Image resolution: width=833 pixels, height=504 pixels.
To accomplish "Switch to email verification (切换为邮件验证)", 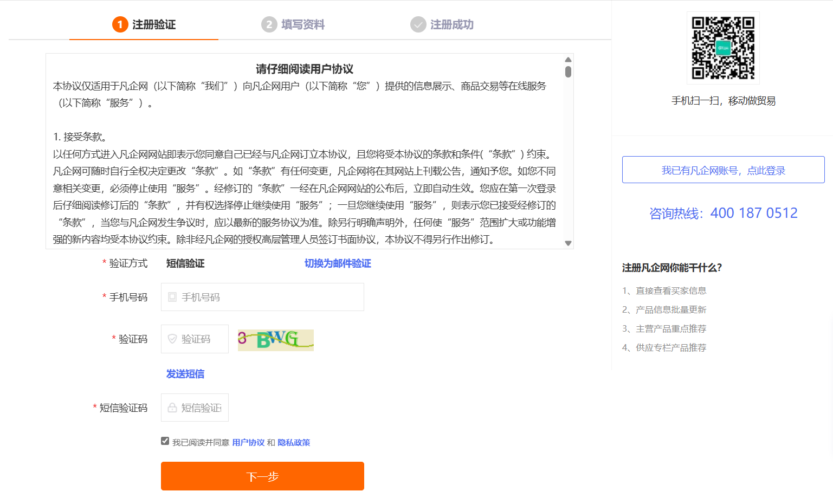I will [338, 263].
